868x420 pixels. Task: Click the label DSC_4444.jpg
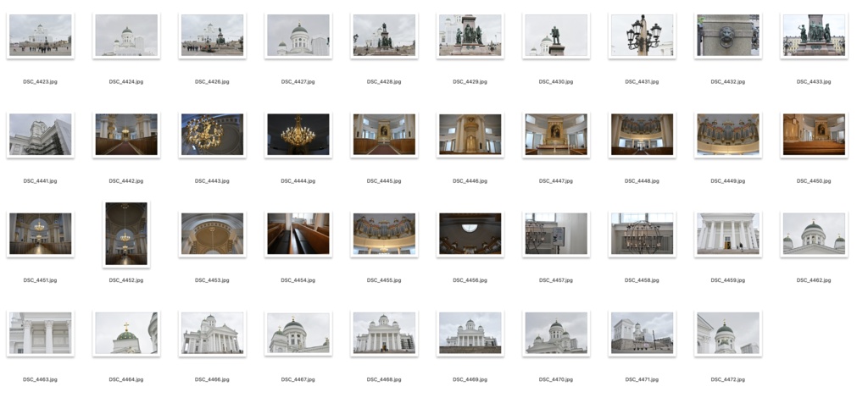pyautogui.click(x=298, y=180)
